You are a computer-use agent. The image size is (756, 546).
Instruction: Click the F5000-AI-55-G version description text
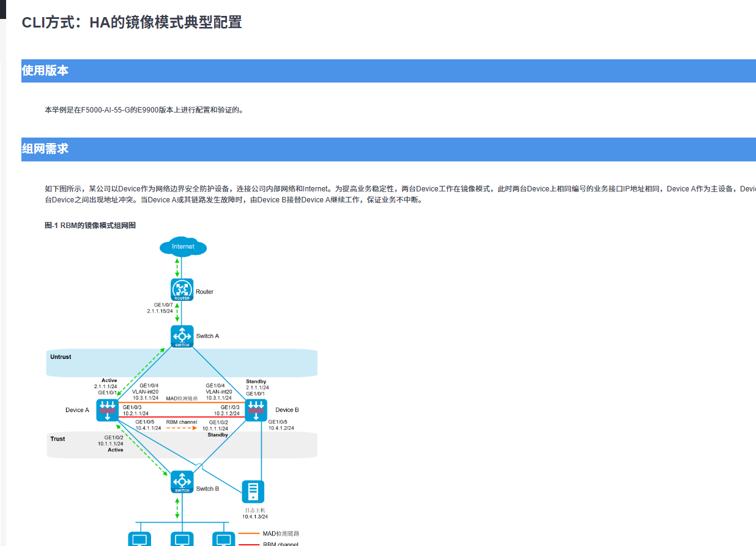point(144,110)
